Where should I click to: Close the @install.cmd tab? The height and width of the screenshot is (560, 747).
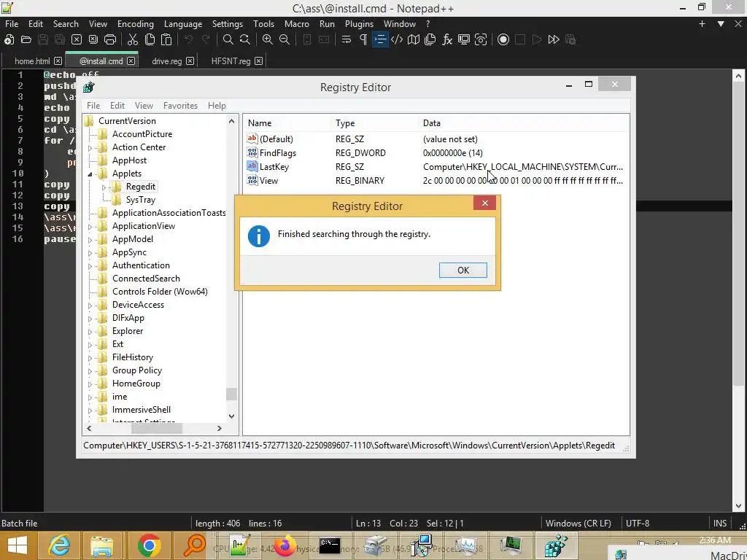(131, 61)
